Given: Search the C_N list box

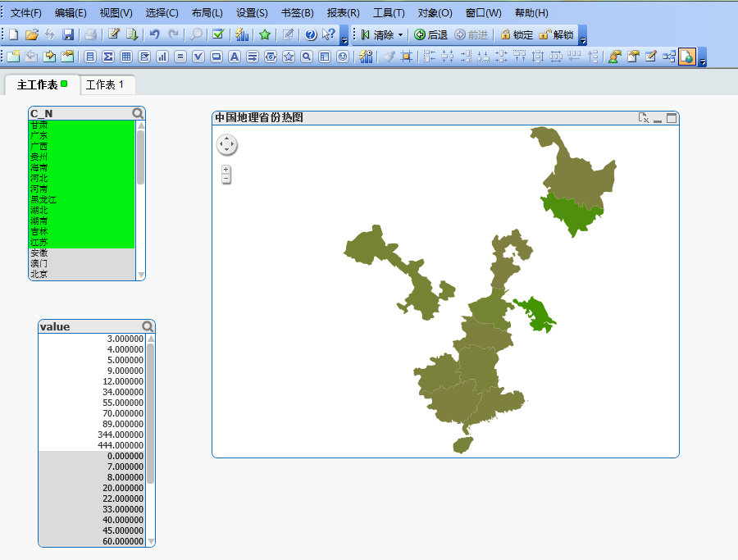Looking at the screenshot, I should pyautogui.click(x=138, y=113).
